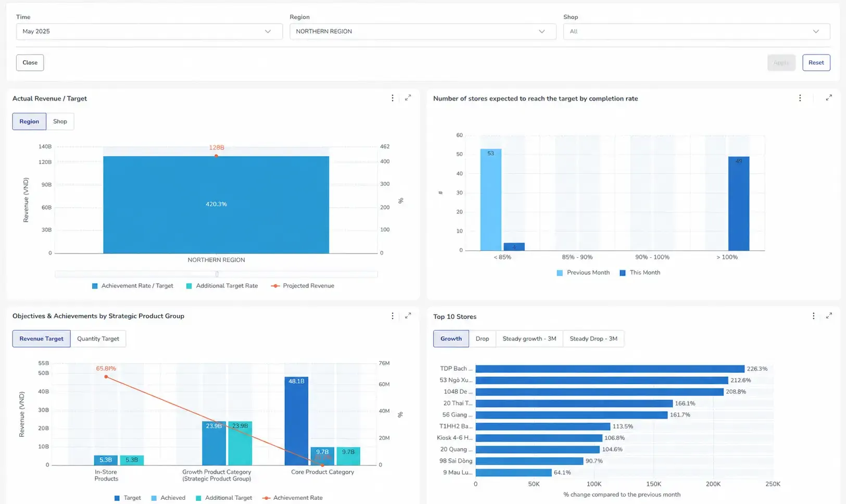This screenshot has width=846, height=504.
Task: Click the 20 Quang... bar at 104.6%
Action: point(538,449)
